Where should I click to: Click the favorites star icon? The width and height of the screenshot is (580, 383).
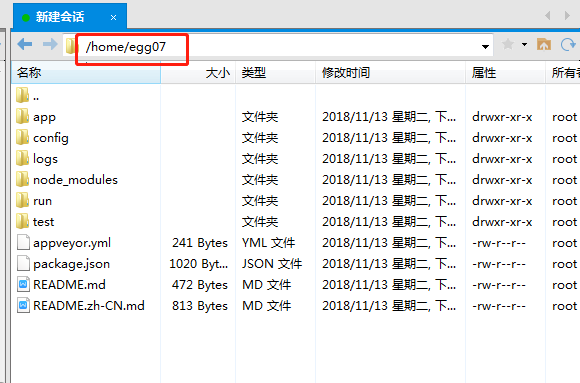[x=508, y=44]
